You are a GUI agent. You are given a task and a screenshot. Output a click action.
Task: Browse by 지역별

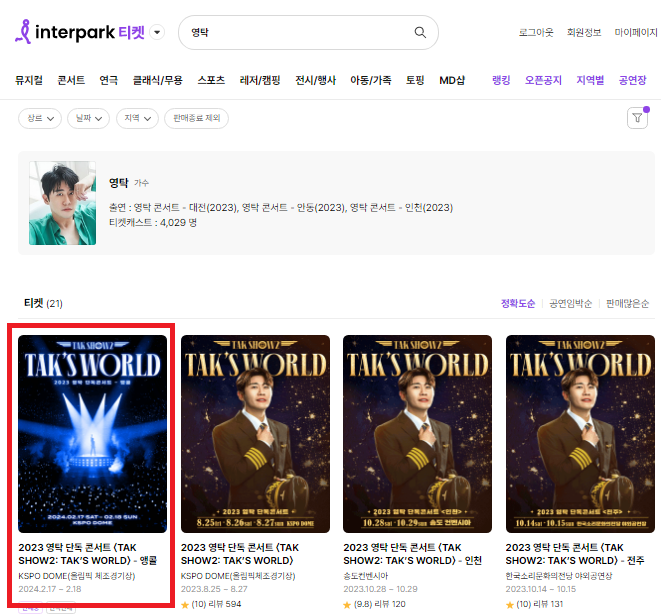(590, 80)
